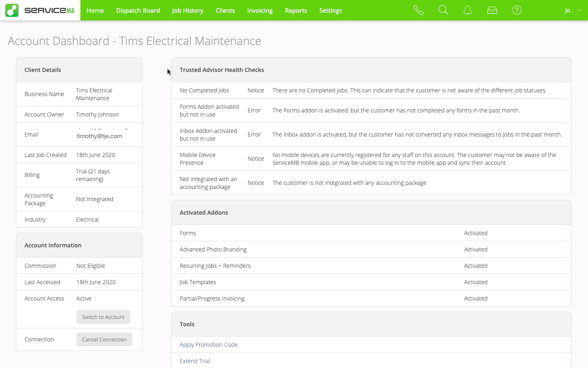Viewport: 588px width, 368px height.
Task: Open the Dispatch Board menu
Action: (138, 11)
